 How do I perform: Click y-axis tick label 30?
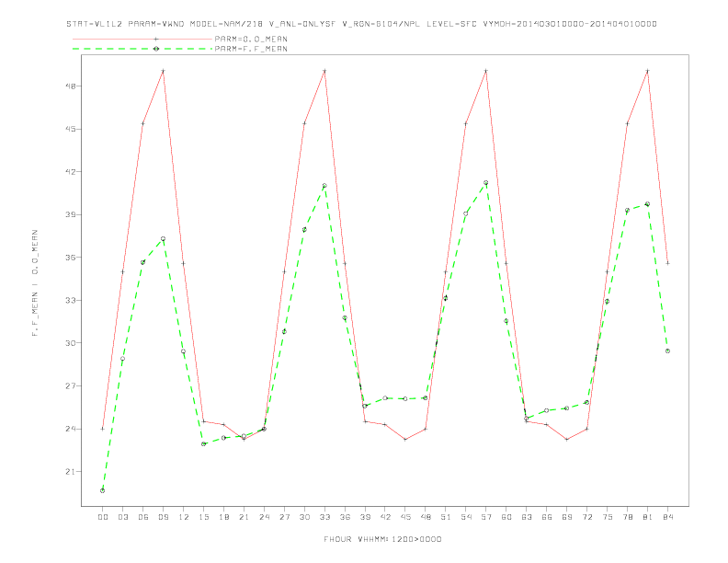pos(72,343)
